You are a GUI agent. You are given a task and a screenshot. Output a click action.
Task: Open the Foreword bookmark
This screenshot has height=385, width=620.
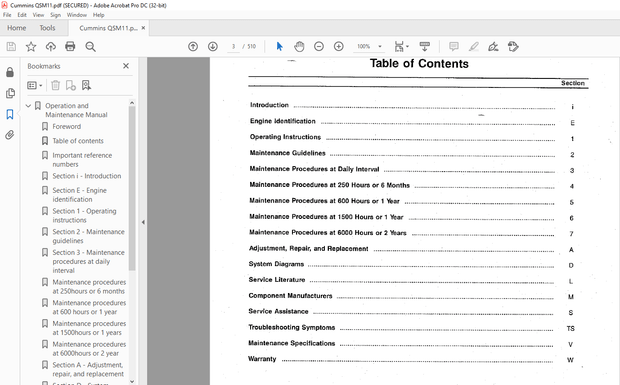(x=66, y=126)
